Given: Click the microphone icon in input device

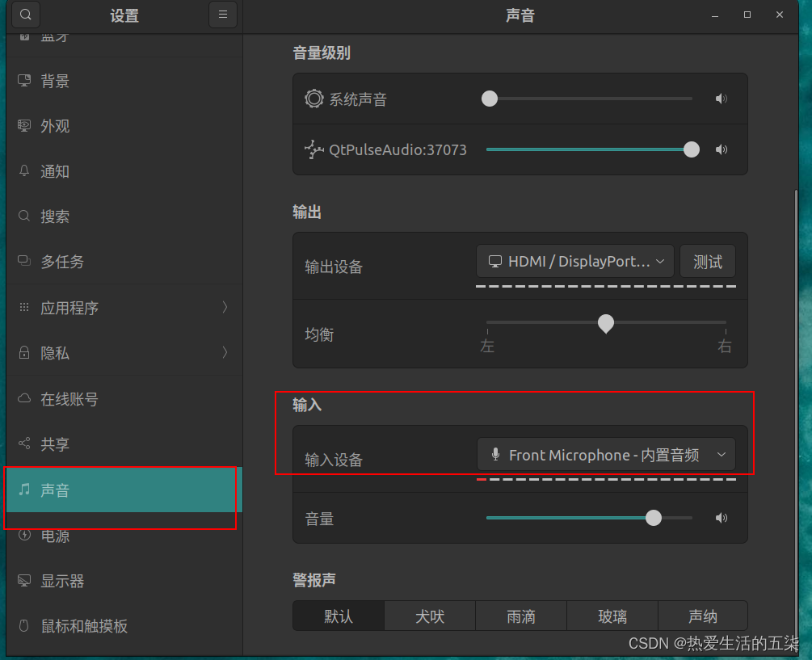Looking at the screenshot, I should 495,455.
